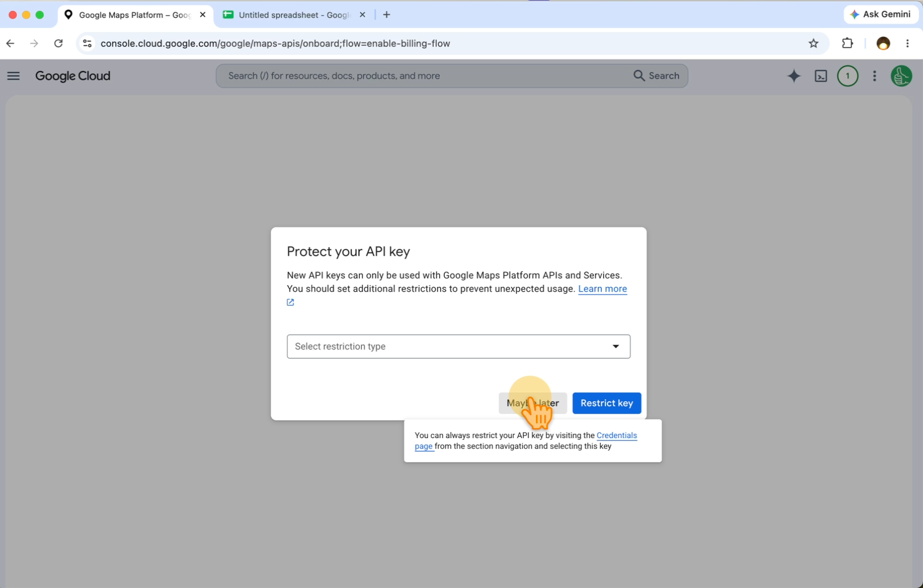
Task: Reload the current page
Action: [x=58, y=43]
